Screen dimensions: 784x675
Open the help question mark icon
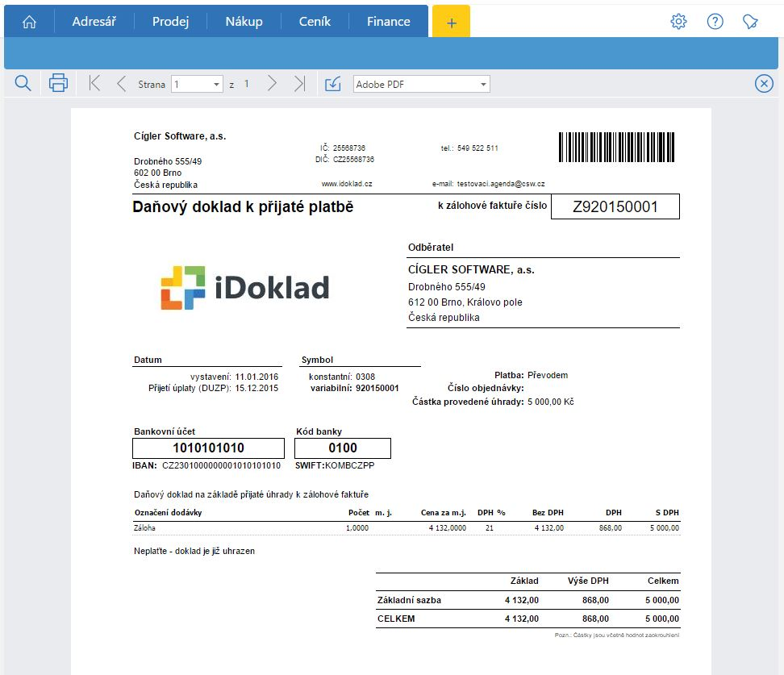tap(715, 22)
